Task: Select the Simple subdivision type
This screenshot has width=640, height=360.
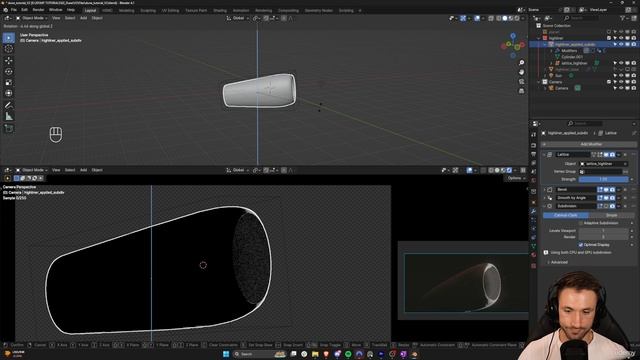Action: [x=611, y=215]
